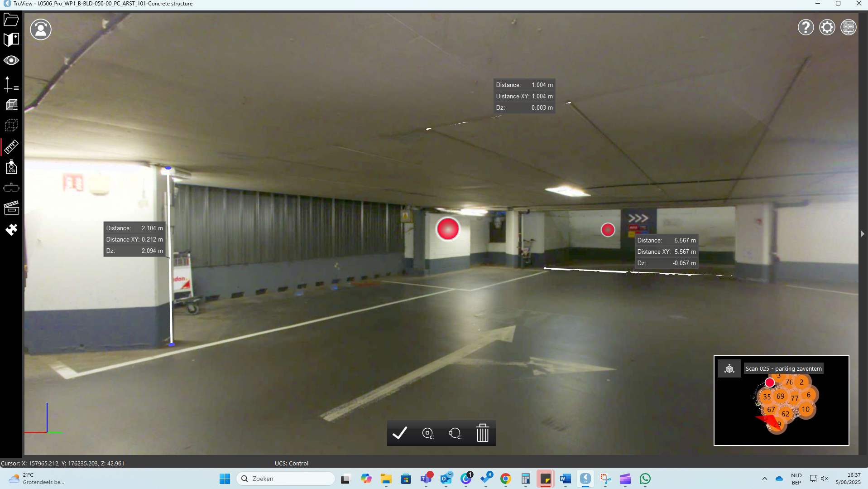
Task: Click the Zoeken taskbar search field
Action: coord(286,479)
